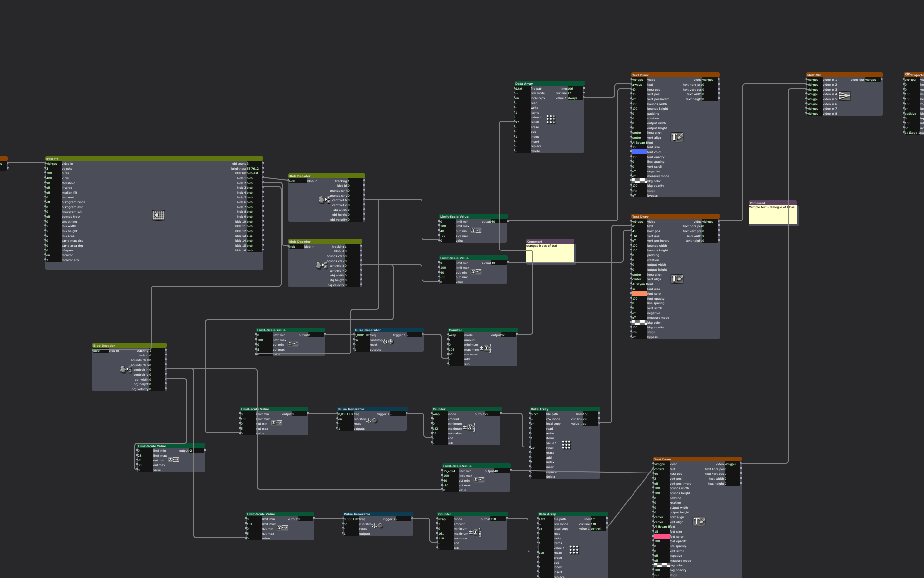924x578 pixels.
Task: Click the icon of Limit-Scale Value with limit min 15,4694
Action: click(x=479, y=480)
